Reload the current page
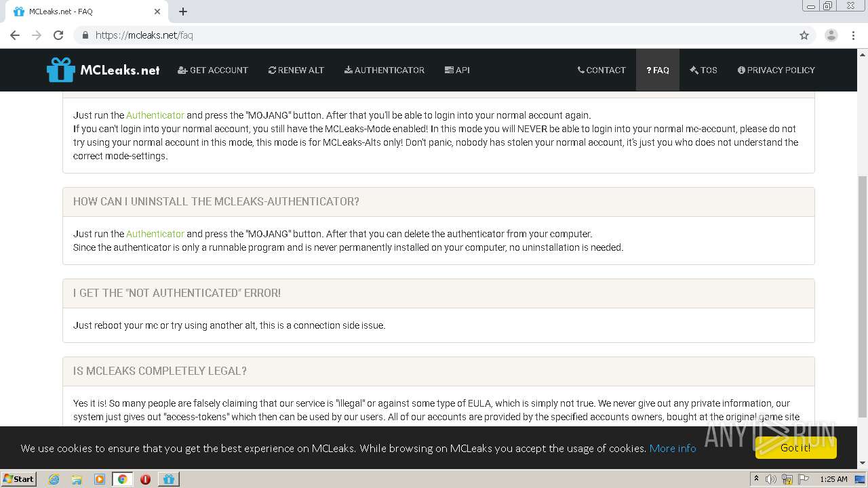This screenshot has height=488, width=868. 58,35
